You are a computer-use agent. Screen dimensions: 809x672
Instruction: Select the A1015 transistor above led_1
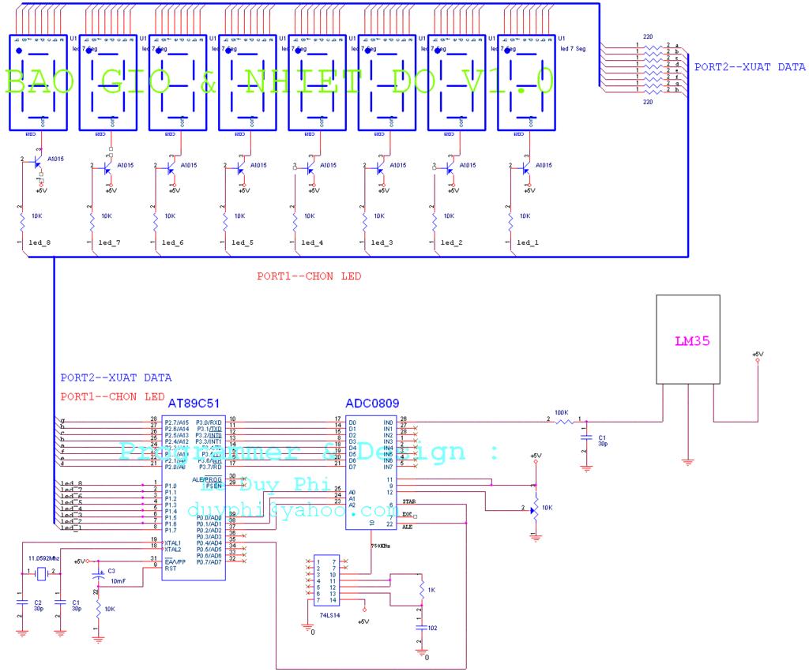(524, 169)
